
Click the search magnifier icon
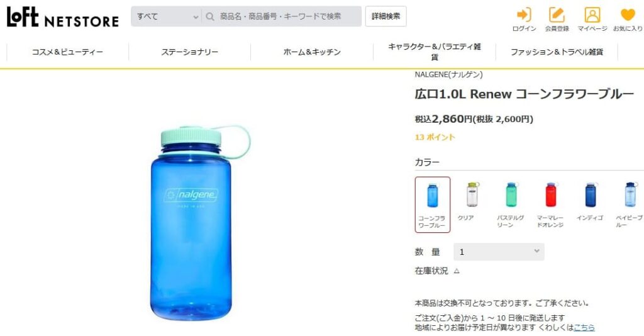point(210,16)
